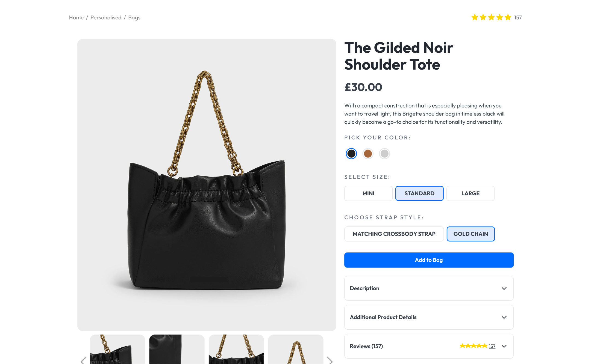Click the next thumbnail arrow
The height and width of the screenshot is (364, 591).
[330, 360]
